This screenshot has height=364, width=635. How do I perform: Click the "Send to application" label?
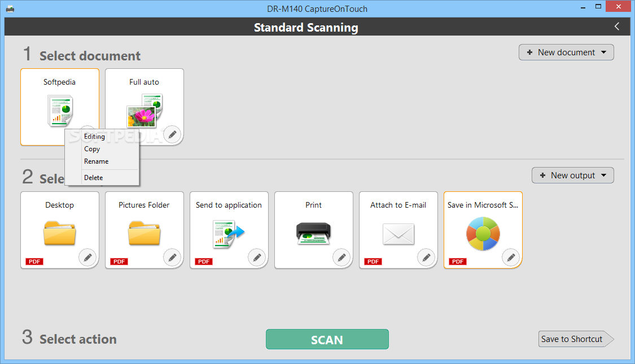229,205
